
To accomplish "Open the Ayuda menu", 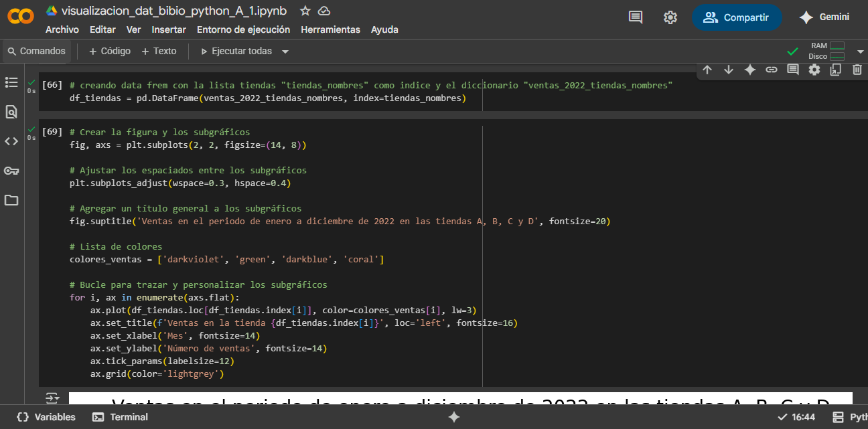I will coord(384,29).
